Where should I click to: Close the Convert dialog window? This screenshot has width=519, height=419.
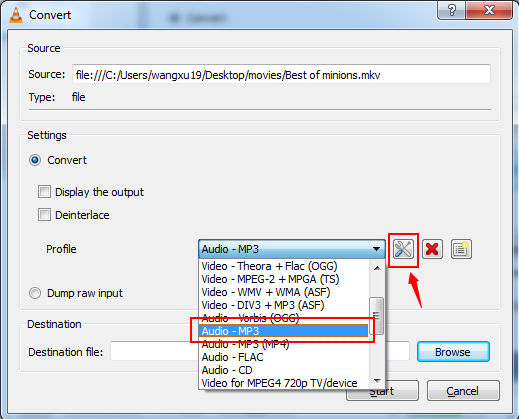click(489, 10)
